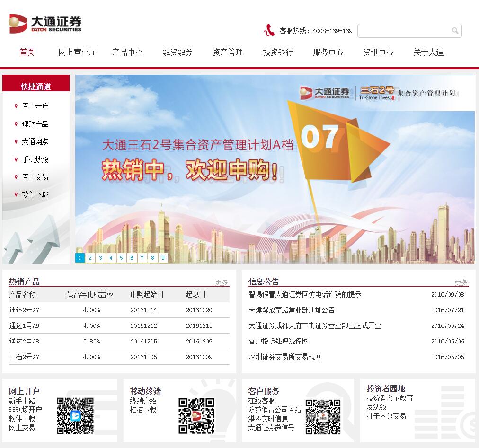The image size is (479, 448).
Task: Select banner slide 9 indicator
Action: pyautogui.click(x=163, y=258)
